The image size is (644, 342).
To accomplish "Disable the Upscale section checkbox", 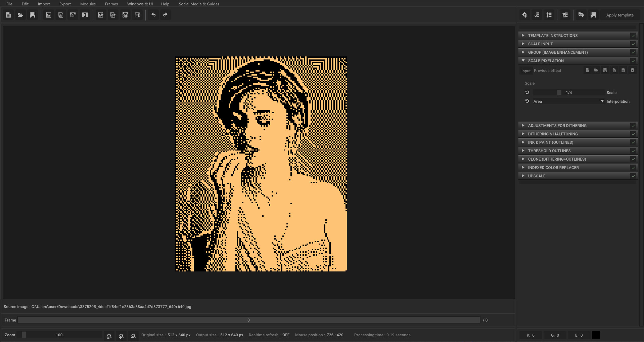I will coord(633,176).
